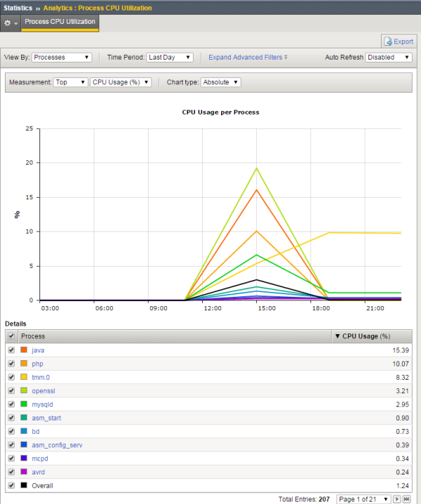This screenshot has width=421, height=504.
Task: Expand Advanced Filters link
Action: (248, 58)
